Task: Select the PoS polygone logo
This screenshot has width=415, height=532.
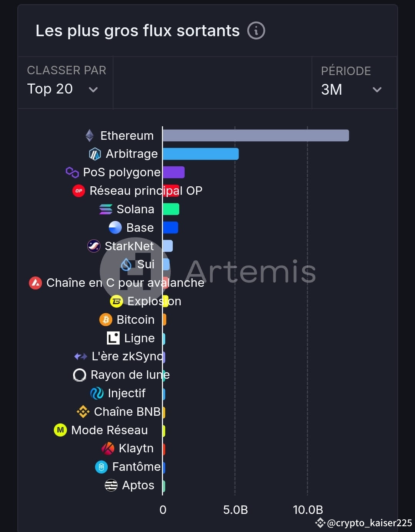Action: (72, 172)
